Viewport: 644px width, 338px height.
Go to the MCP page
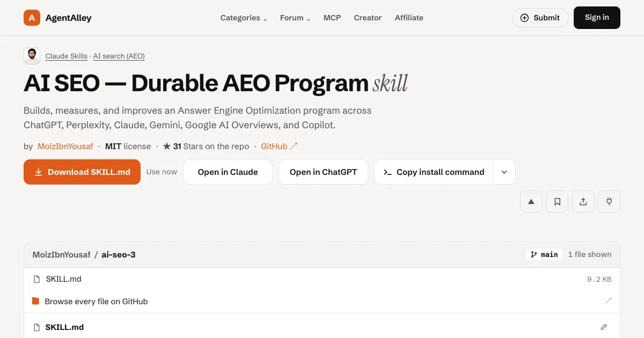[332, 18]
